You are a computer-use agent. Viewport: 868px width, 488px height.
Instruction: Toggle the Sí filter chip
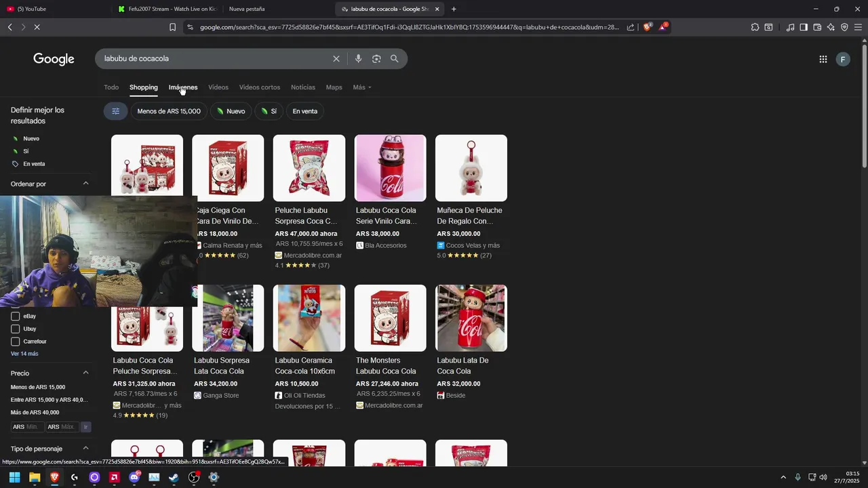coord(269,111)
